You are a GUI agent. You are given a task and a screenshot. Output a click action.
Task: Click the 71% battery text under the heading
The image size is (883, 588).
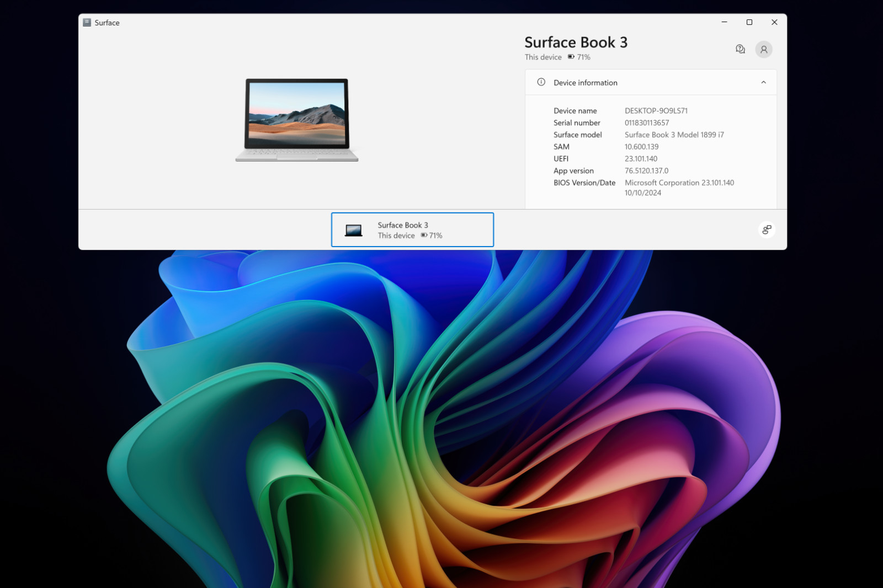coord(583,57)
